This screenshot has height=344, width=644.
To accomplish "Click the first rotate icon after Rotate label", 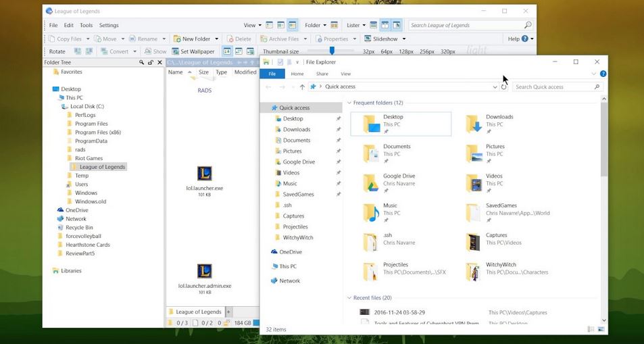I will tap(77, 51).
